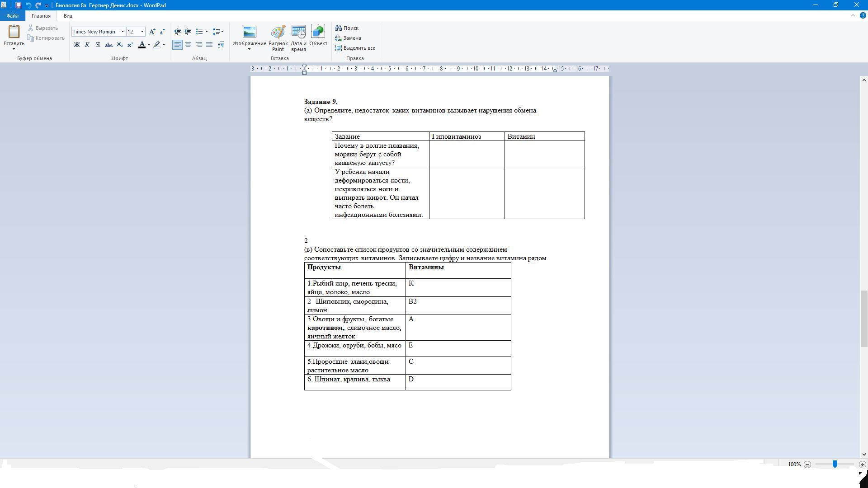
Task: Start a bulleted list
Action: tap(199, 32)
